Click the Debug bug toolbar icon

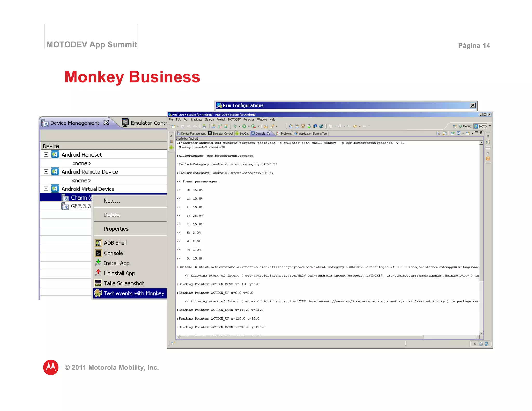(235, 126)
